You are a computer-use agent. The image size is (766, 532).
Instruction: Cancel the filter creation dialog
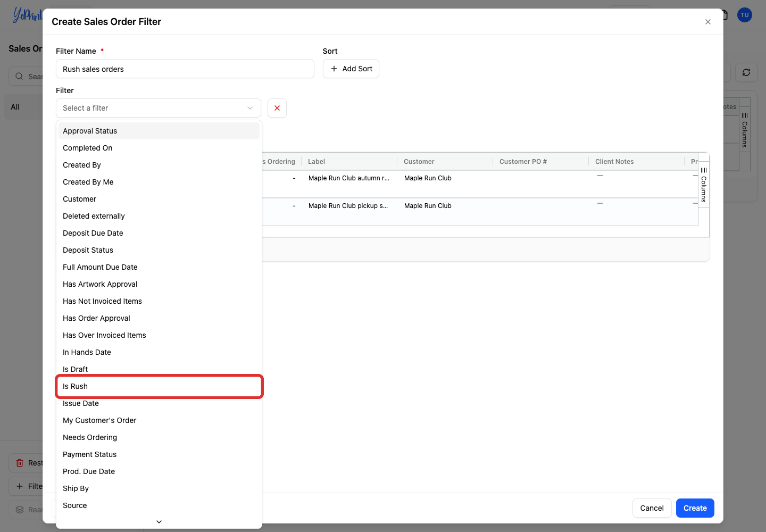[x=652, y=508]
